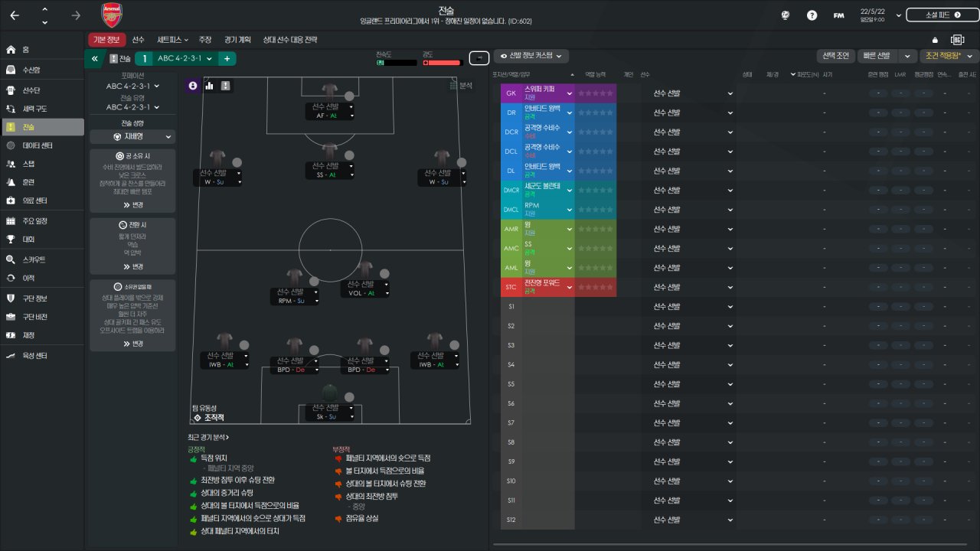Click the 빠른 선발 button
Image resolution: width=980 pixels, height=551 pixels.
tap(877, 56)
